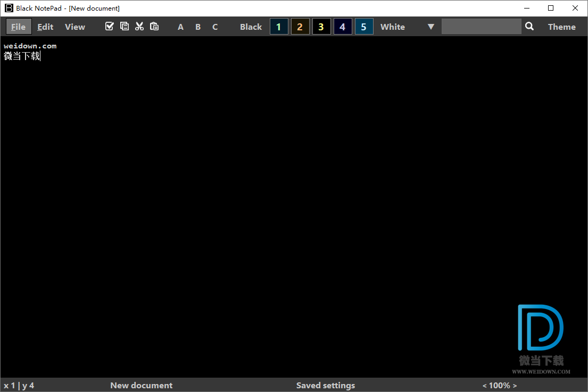
Task: Increase zoom with the > arrow
Action: click(515, 386)
